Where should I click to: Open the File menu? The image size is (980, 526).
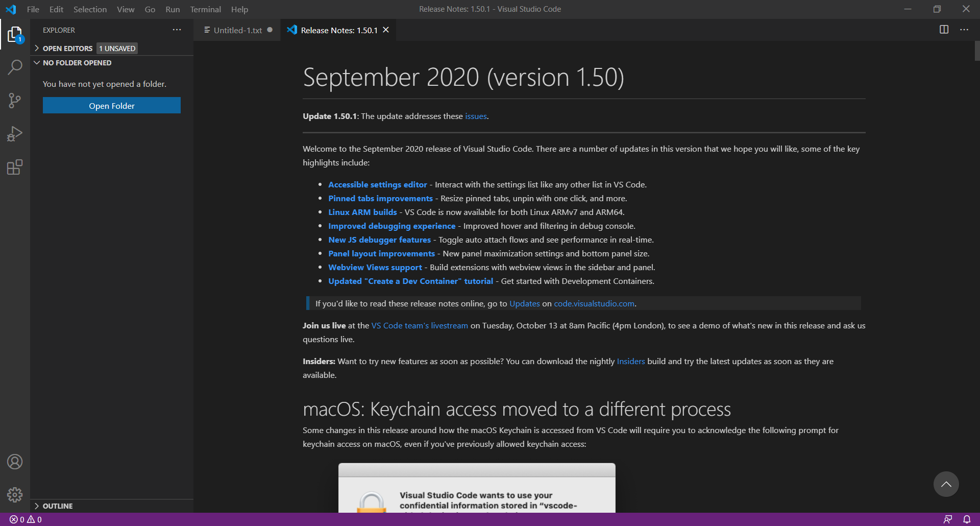[33, 9]
